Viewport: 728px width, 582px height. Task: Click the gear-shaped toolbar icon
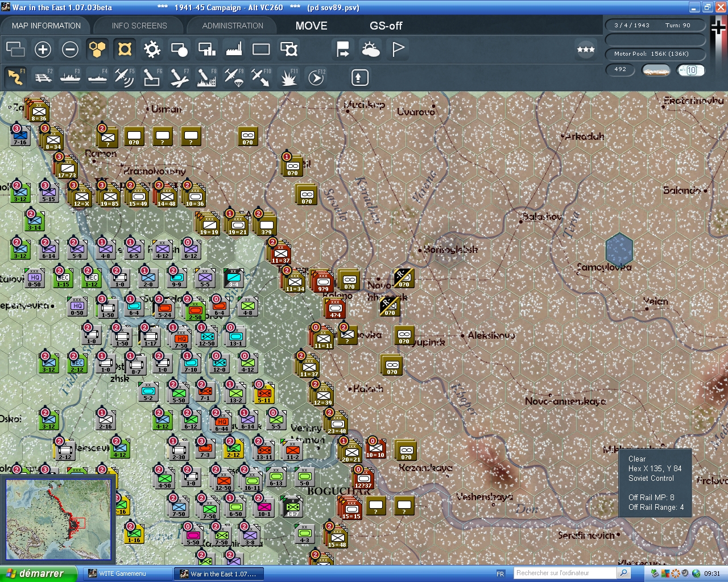click(152, 49)
